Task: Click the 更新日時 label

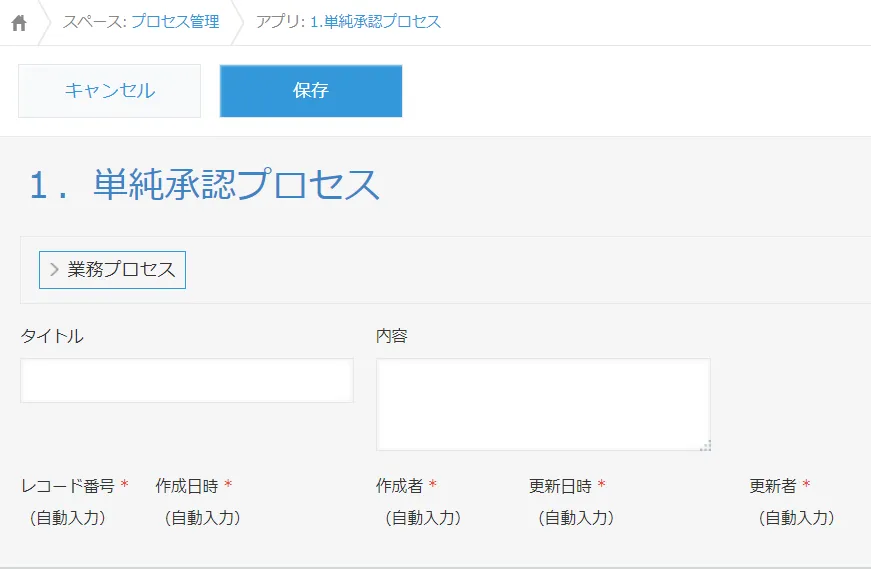Action: point(560,486)
